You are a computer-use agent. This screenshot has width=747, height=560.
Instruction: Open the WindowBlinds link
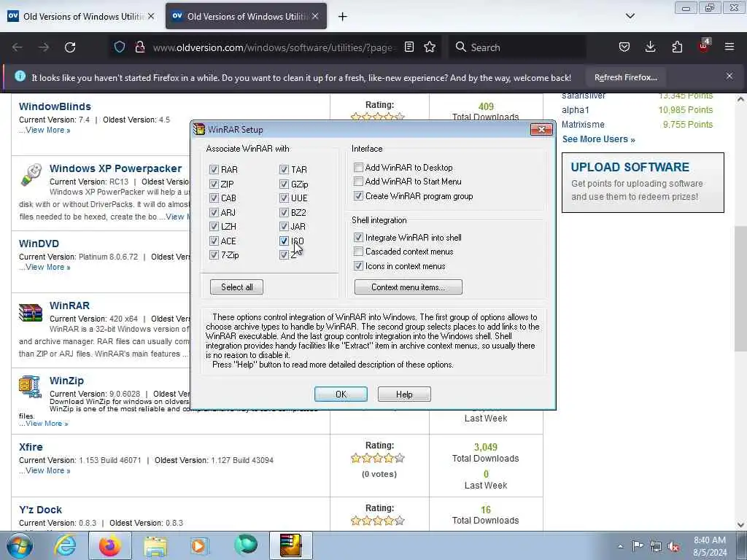point(55,106)
